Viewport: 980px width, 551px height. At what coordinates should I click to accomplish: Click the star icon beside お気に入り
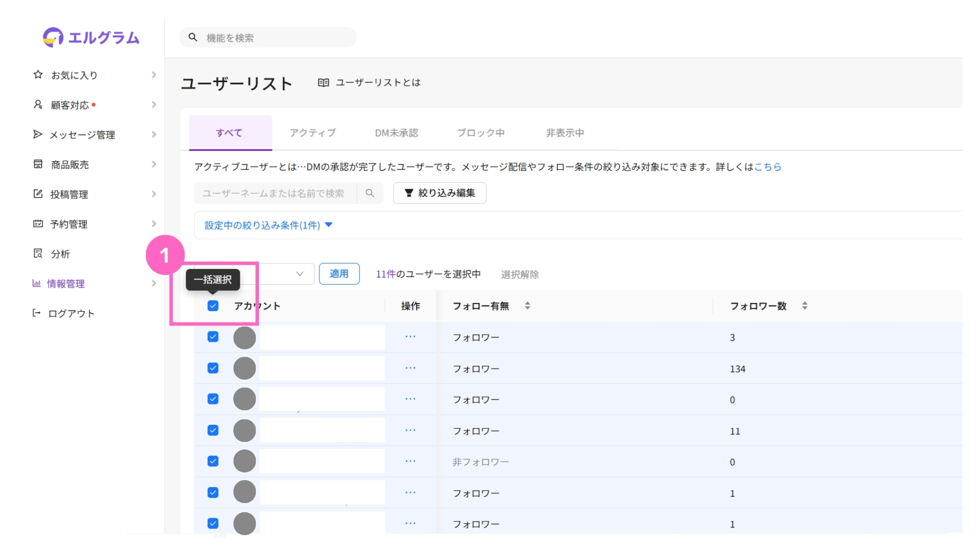(38, 74)
